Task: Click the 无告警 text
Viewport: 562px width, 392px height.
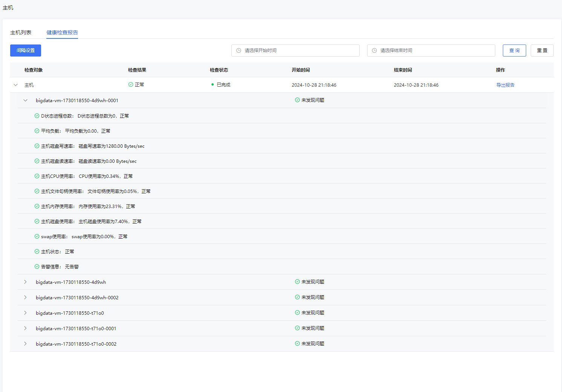Action: (72, 267)
